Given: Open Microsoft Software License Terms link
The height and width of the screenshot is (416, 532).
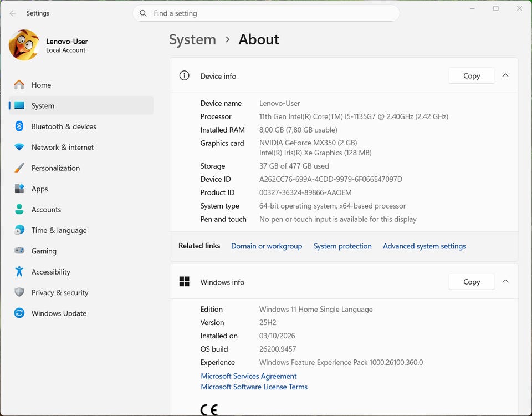Looking at the screenshot, I should (254, 387).
